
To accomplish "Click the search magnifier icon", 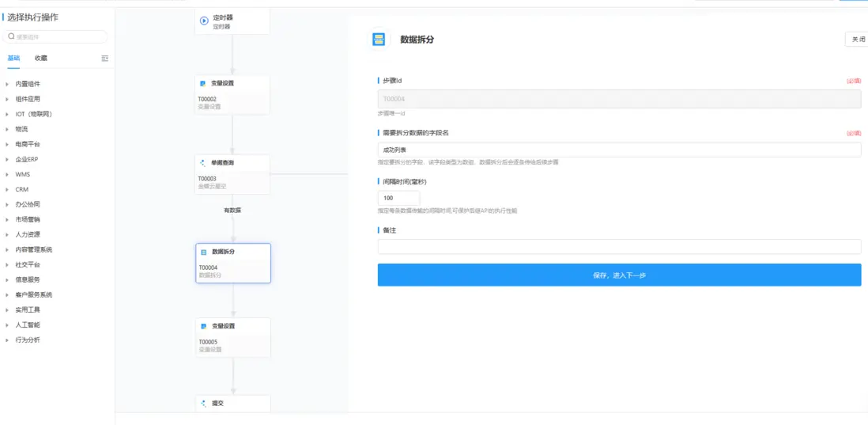I will 11,36.
